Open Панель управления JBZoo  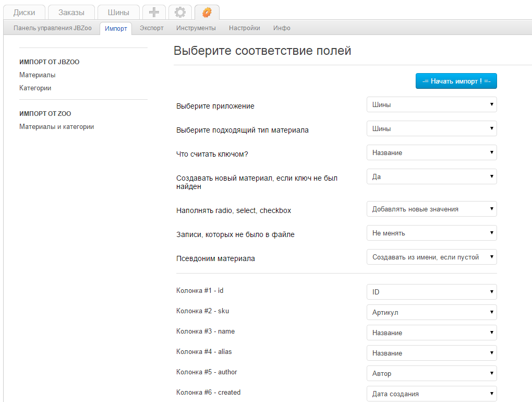[x=52, y=28]
